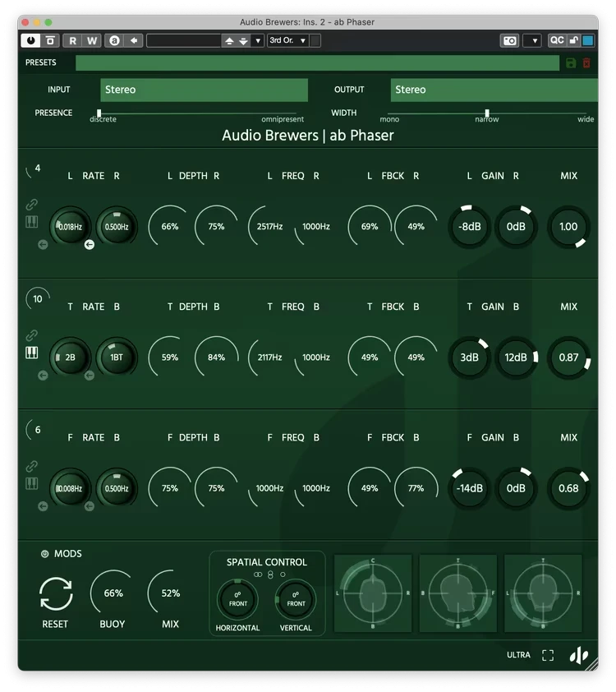Click the 2117Hz T frequency dial

[269, 357]
